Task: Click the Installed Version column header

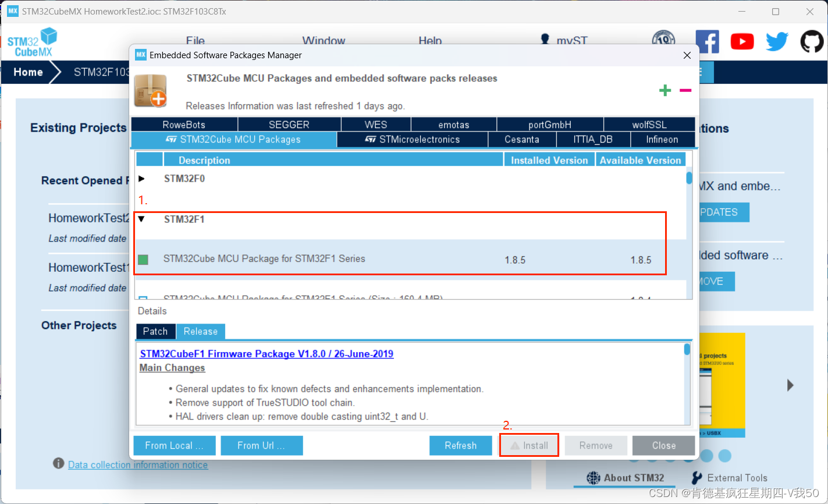Action: tap(549, 160)
